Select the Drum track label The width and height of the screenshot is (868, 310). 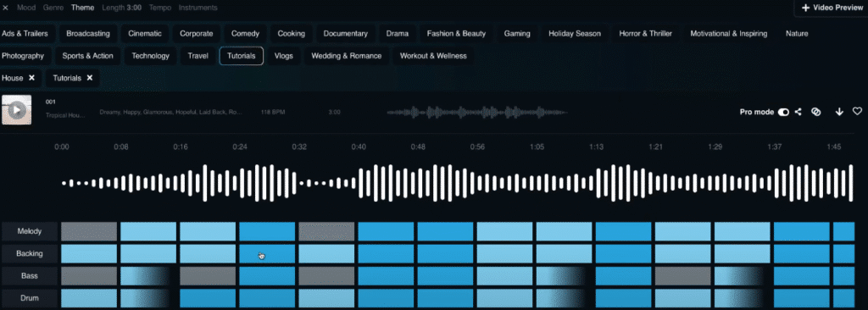[30, 298]
